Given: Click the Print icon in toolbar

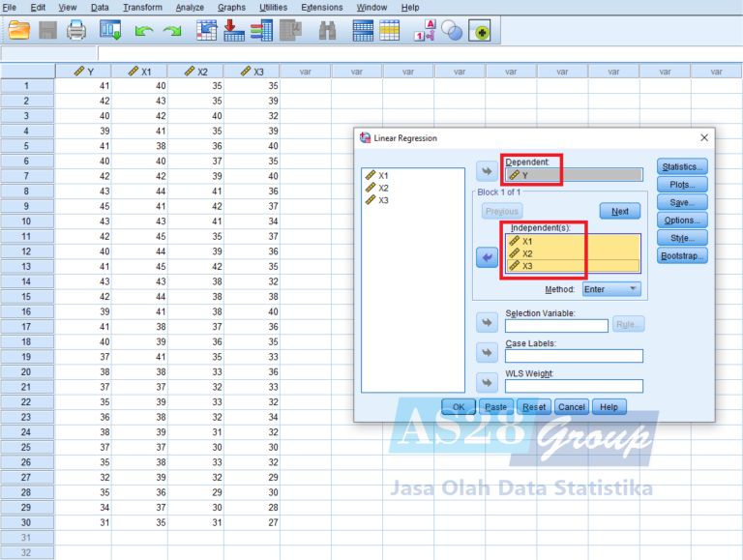Looking at the screenshot, I should point(75,31).
